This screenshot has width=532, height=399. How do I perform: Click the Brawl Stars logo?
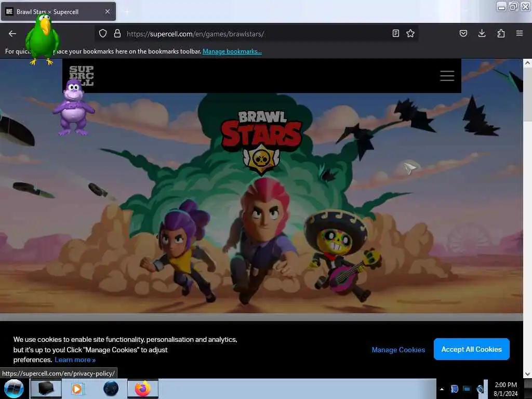[261, 142]
